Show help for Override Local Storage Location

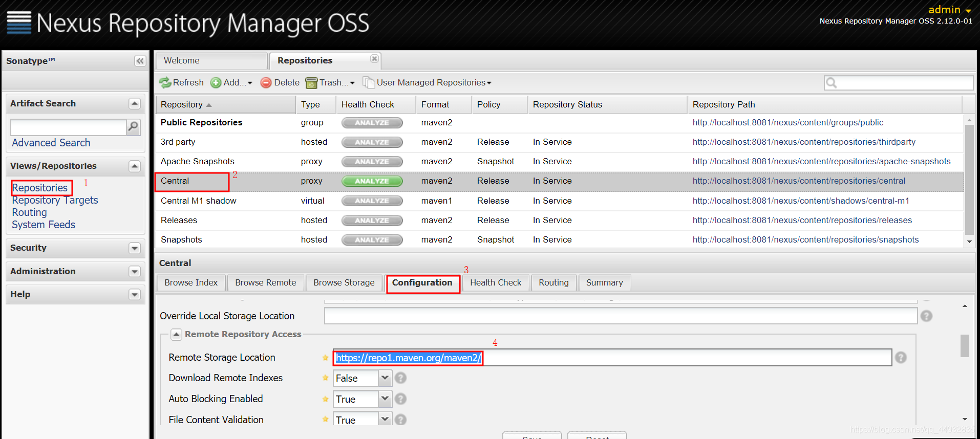pos(926,316)
